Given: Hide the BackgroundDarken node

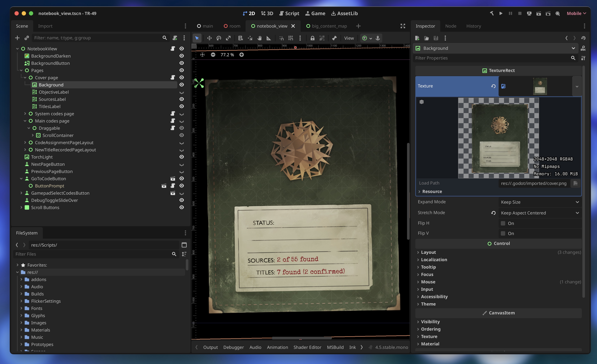Looking at the screenshot, I should click(x=182, y=56).
